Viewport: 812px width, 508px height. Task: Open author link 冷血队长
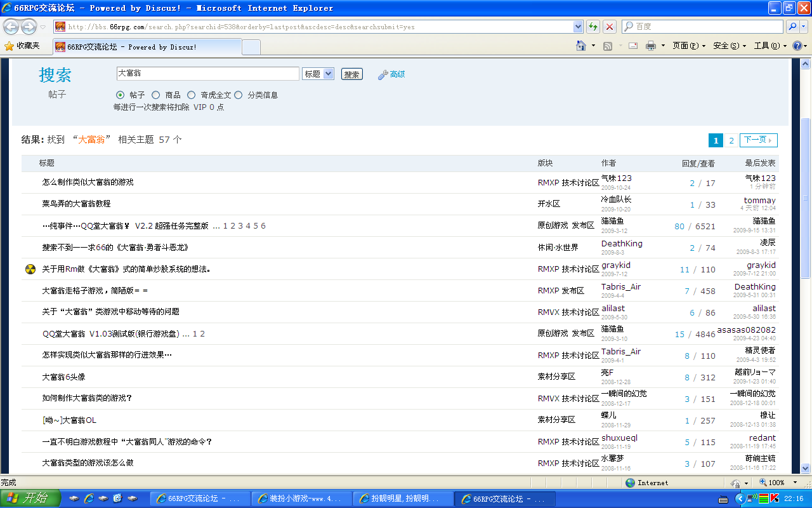[617, 199]
